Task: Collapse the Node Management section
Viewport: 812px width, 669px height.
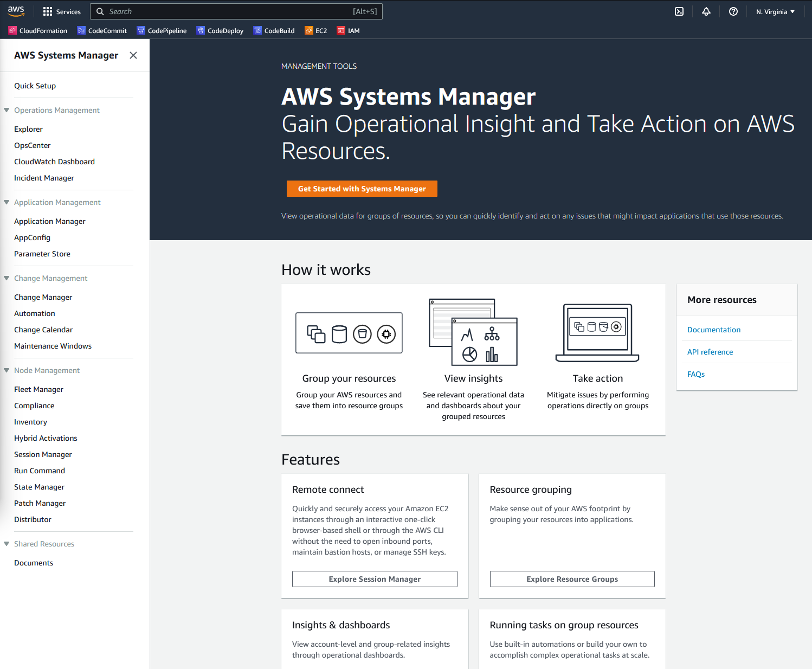Action: (x=7, y=370)
